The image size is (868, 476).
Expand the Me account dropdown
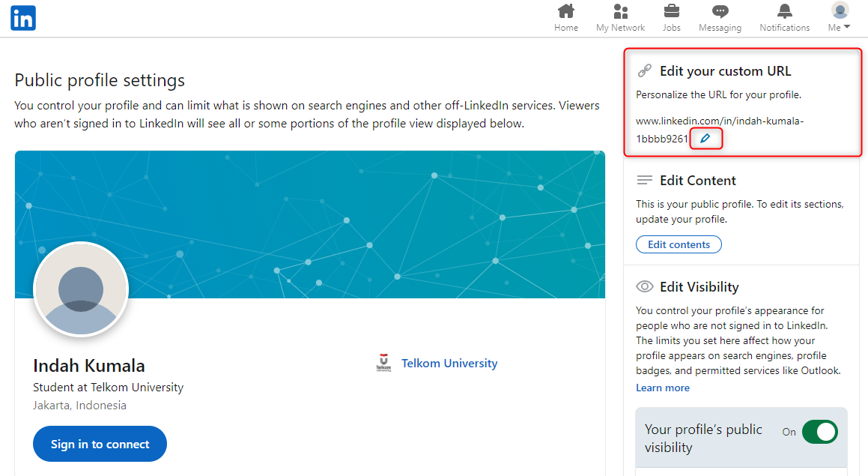tap(840, 18)
